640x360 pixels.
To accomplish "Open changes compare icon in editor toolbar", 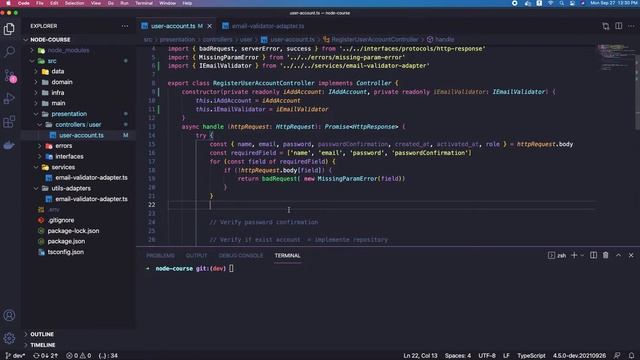I will [606, 26].
